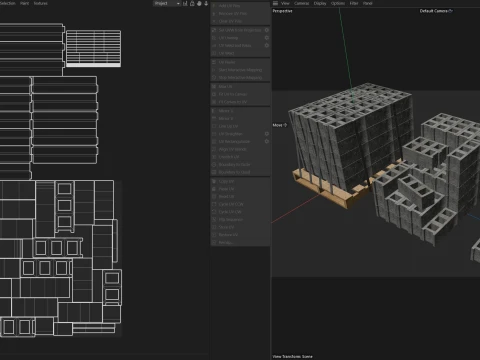Click the Line Up UV icon
The height and width of the screenshot is (360, 480).
coord(214,126)
